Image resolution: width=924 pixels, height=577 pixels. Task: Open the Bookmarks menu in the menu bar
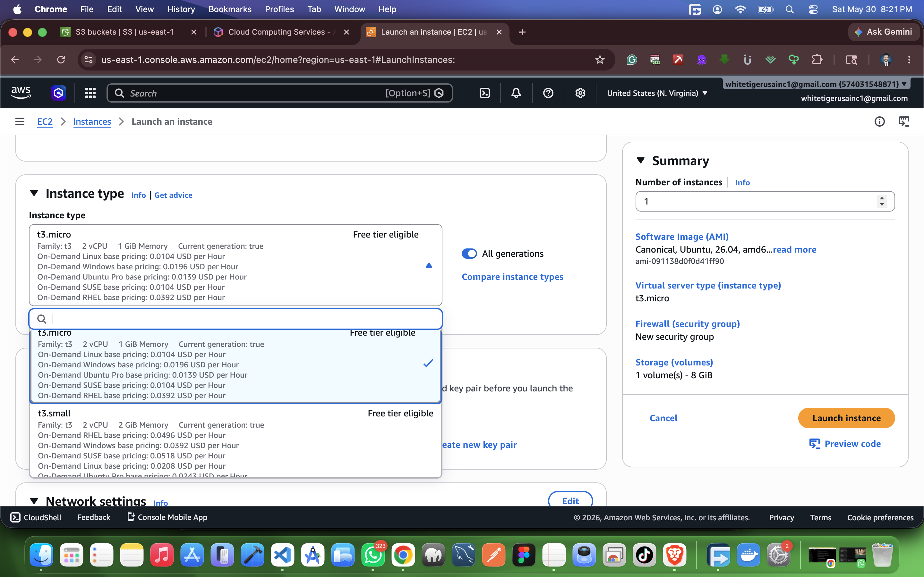[x=229, y=9]
